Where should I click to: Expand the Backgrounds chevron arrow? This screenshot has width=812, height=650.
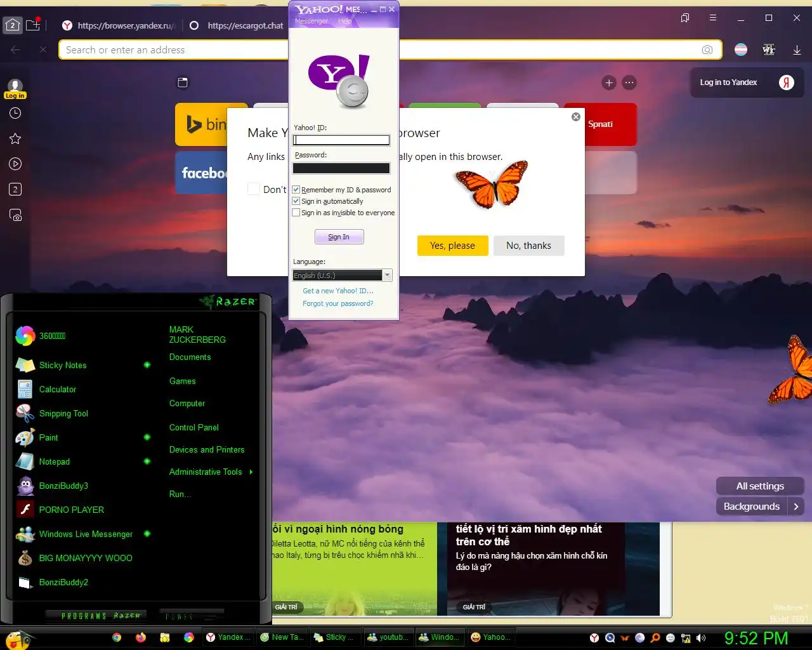pos(796,507)
